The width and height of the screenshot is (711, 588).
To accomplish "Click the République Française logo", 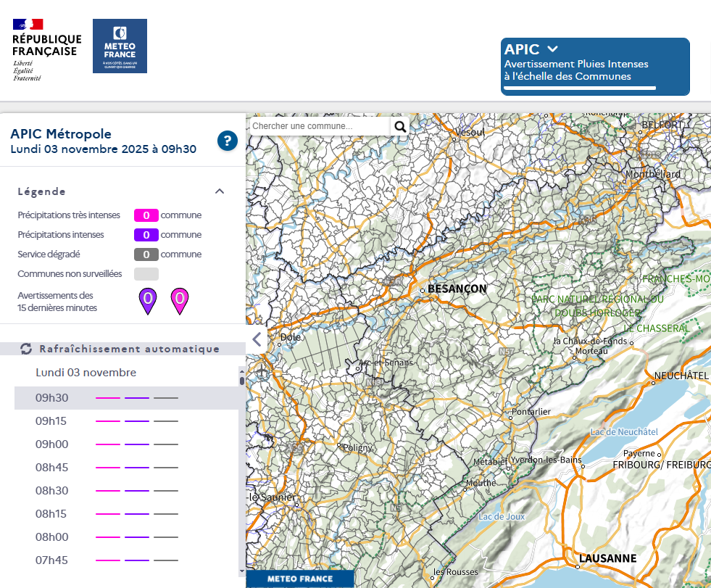I will tap(46, 49).
